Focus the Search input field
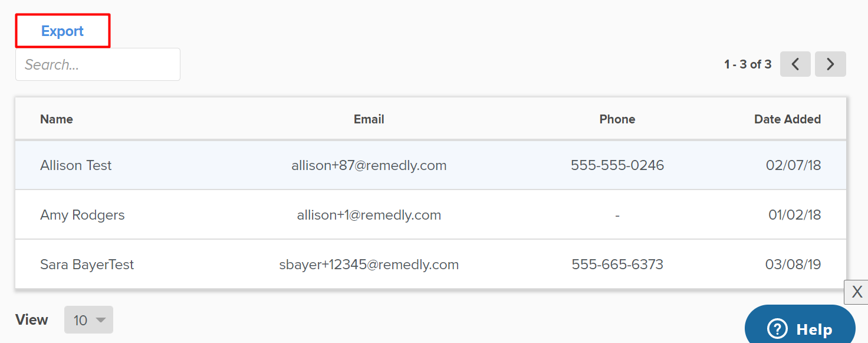Image resolution: width=868 pixels, height=343 pixels. (98, 64)
